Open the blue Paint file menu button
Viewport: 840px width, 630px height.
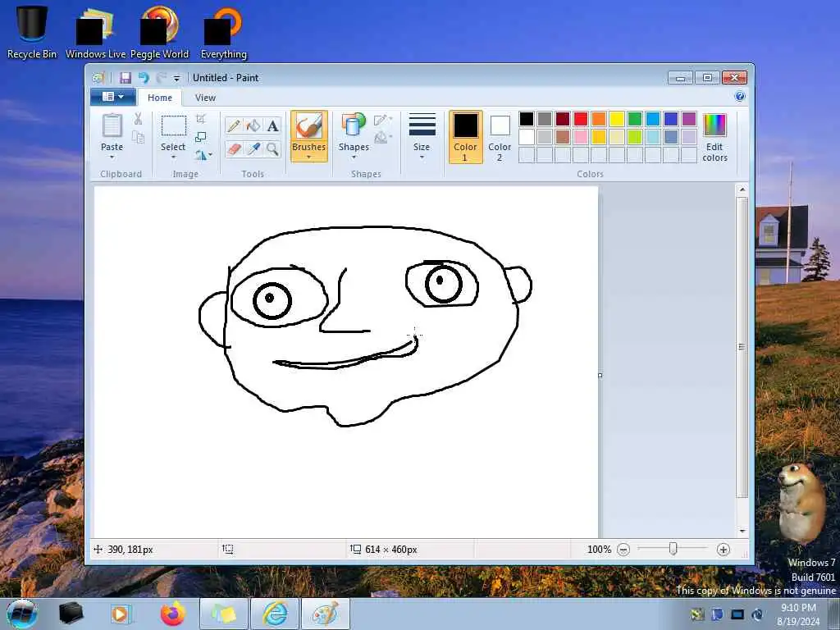pos(112,97)
